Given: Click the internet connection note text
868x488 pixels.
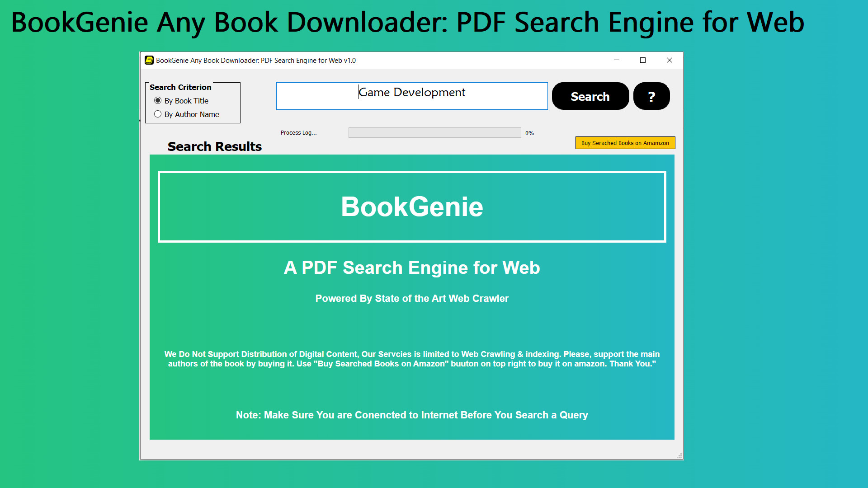Looking at the screenshot, I should [x=412, y=415].
